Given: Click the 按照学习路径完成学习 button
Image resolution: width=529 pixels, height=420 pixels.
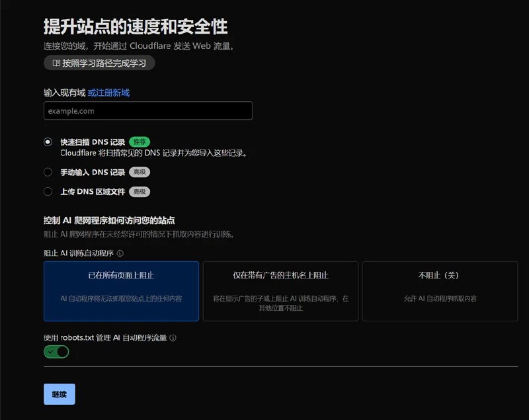Looking at the screenshot, I should 96,62.
